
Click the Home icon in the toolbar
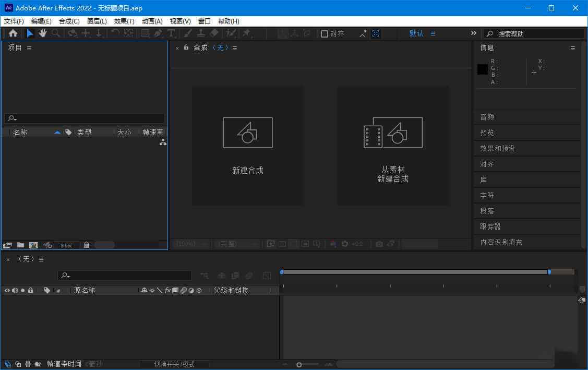(13, 33)
